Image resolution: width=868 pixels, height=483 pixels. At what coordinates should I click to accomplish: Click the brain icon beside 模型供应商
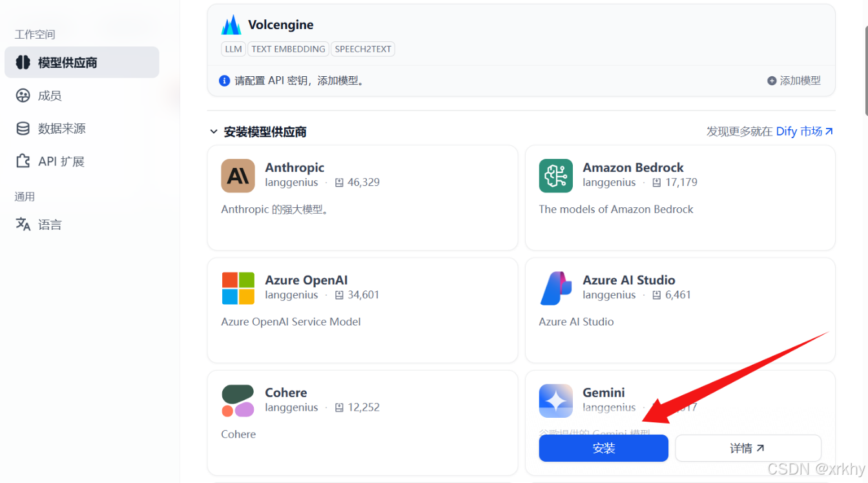click(23, 63)
